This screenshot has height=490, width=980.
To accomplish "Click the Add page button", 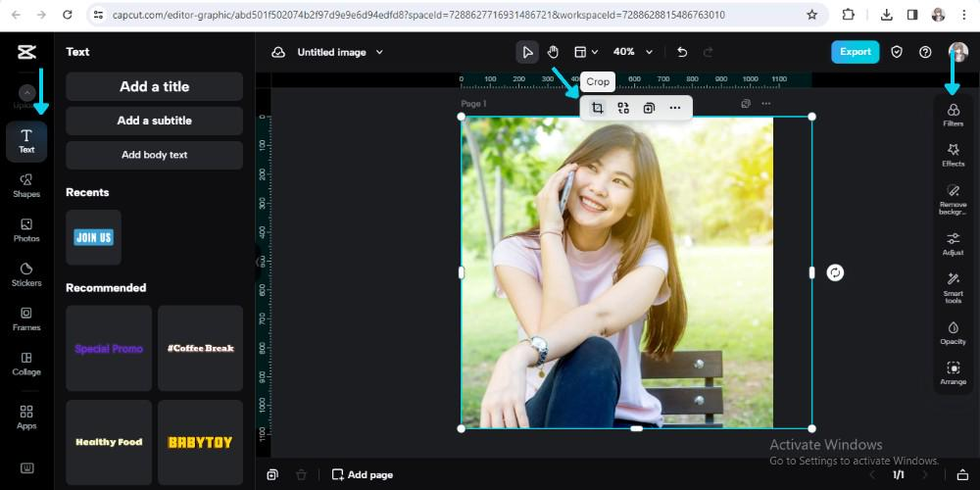I will click(x=362, y=474).
